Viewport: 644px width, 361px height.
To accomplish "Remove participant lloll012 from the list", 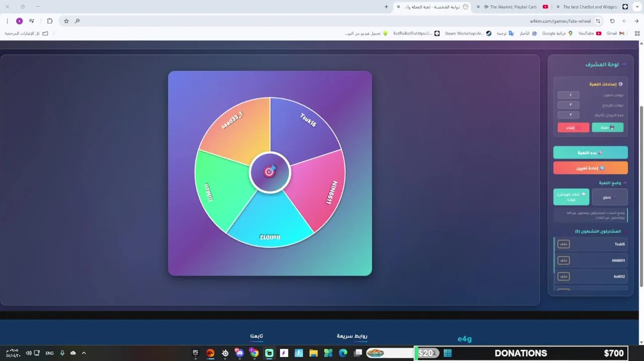I will coord(564,276).
